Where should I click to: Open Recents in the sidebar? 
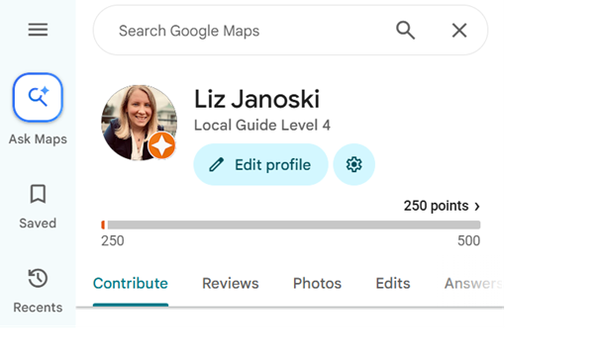click(x=38, y=291)
